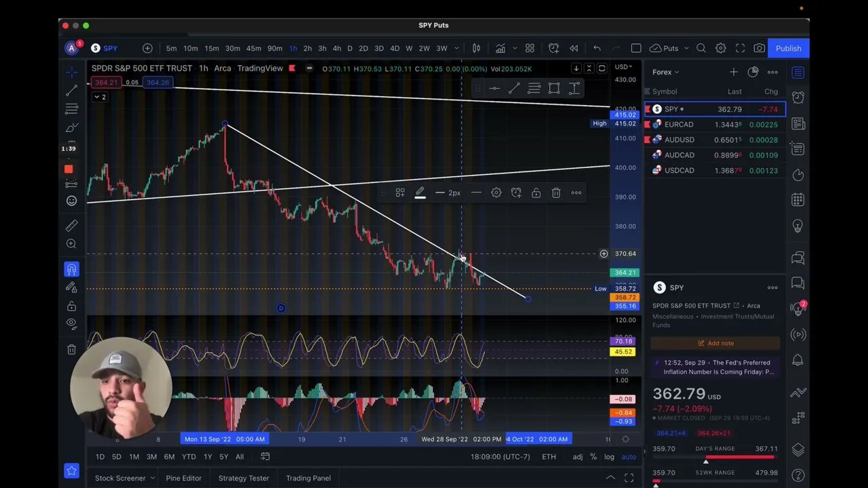Click the go-to date calendar icon

point(265,457)
